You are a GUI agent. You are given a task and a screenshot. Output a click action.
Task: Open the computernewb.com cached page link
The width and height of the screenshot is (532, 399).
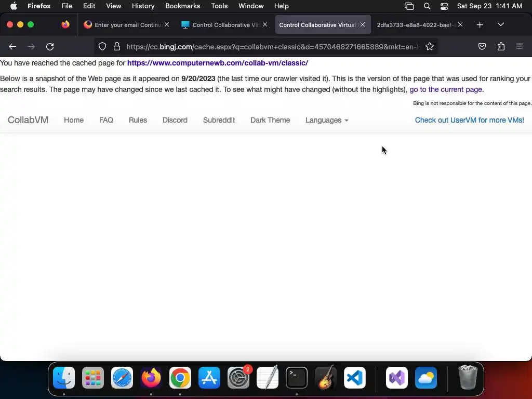point(218,63)
